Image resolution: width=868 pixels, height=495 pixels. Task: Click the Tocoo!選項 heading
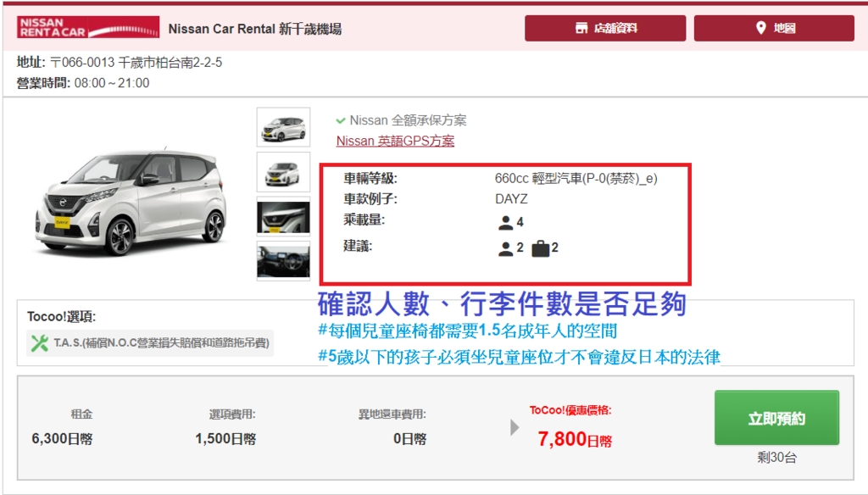pyautogui.click(x=61, y=317)
